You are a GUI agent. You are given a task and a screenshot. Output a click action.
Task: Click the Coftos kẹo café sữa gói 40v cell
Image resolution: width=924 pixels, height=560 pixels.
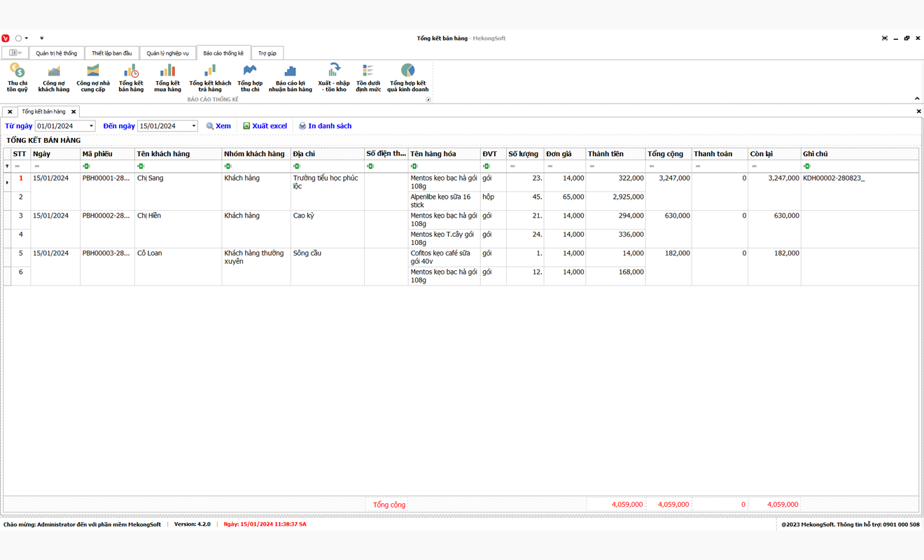444,257
